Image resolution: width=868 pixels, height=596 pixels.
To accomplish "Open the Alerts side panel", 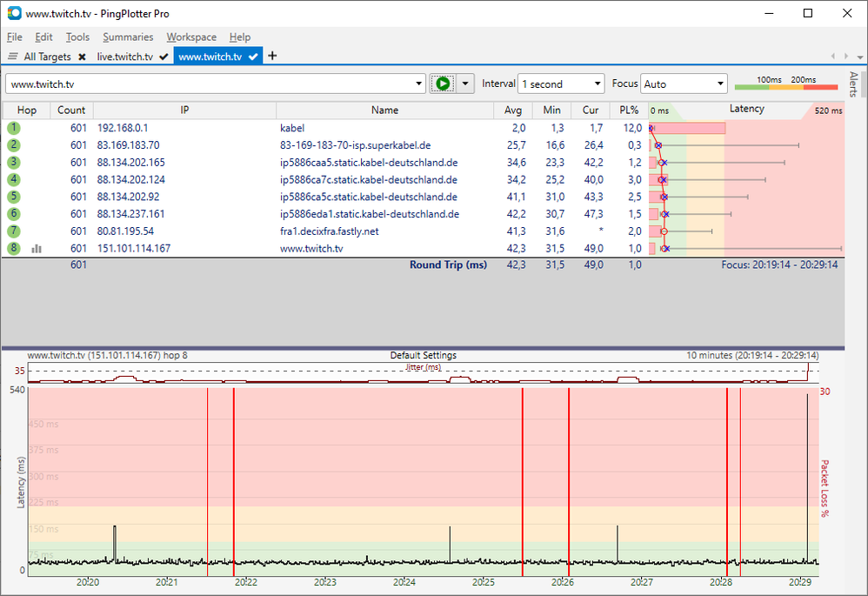I will pos(853,84).
